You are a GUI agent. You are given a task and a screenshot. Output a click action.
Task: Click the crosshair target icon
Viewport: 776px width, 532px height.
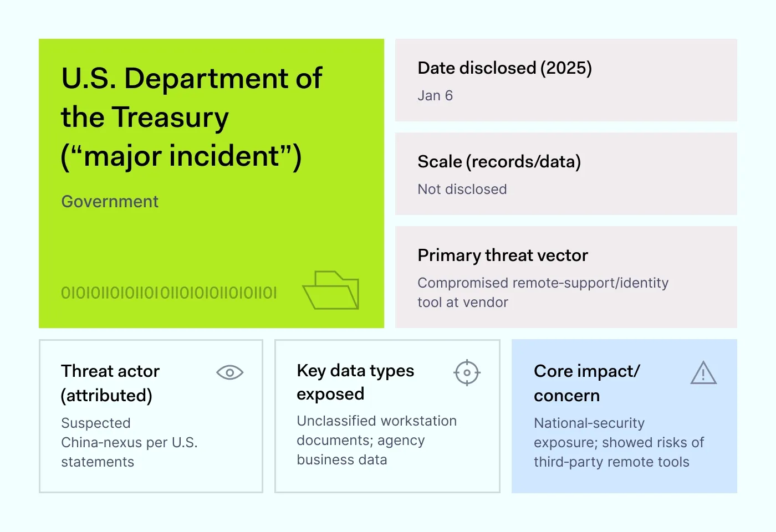coord(467,372)
